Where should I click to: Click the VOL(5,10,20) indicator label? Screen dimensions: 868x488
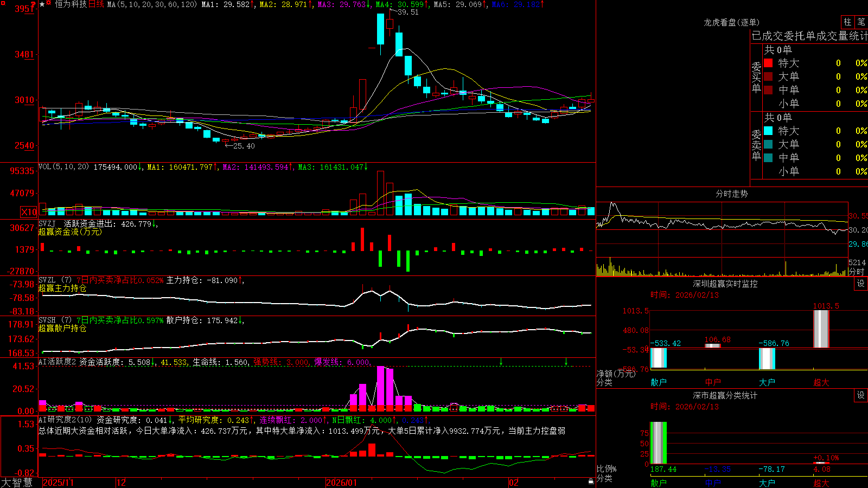coord(63,167)
